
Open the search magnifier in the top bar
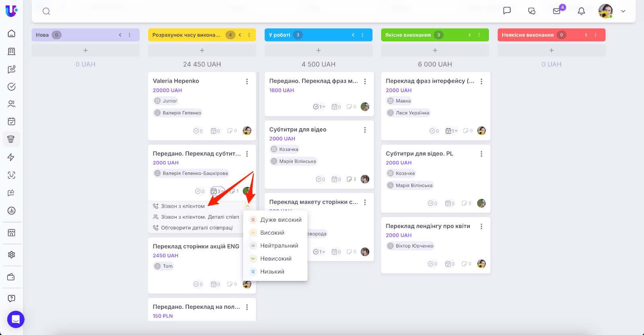tap(46, 11)
